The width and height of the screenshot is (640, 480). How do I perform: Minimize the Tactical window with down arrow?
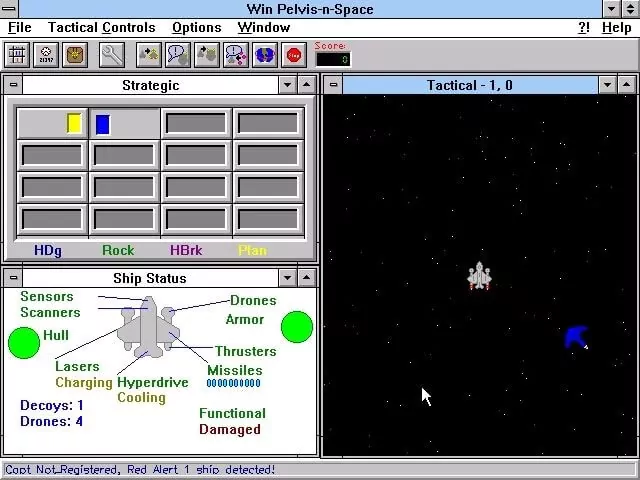607,85
